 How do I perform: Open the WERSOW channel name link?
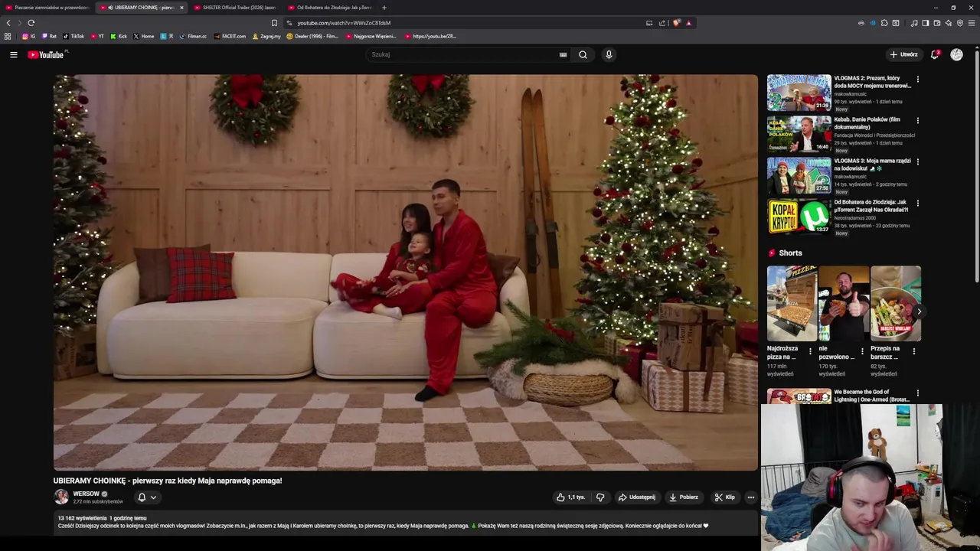coord(87,494)
